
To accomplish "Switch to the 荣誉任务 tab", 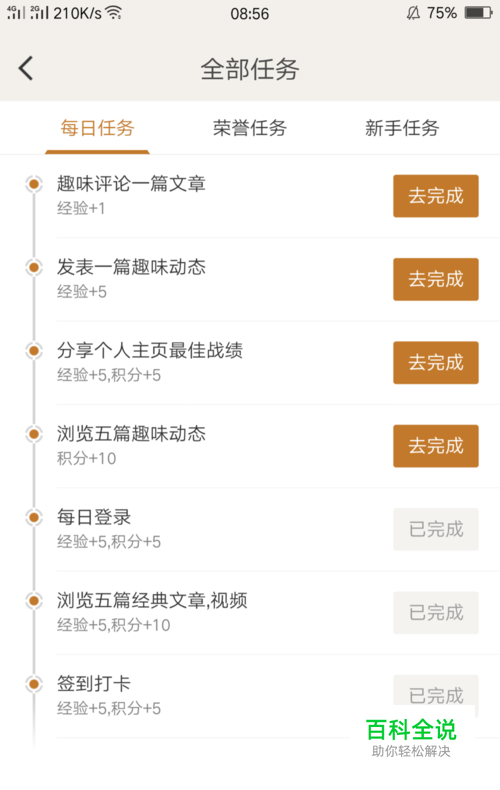I will click(249, 128).
